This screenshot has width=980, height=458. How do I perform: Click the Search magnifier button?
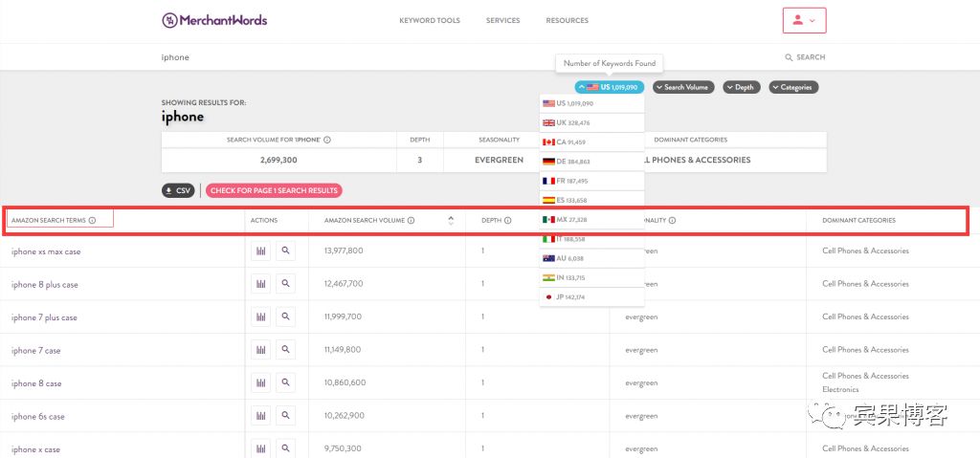[x=805, y=56]
